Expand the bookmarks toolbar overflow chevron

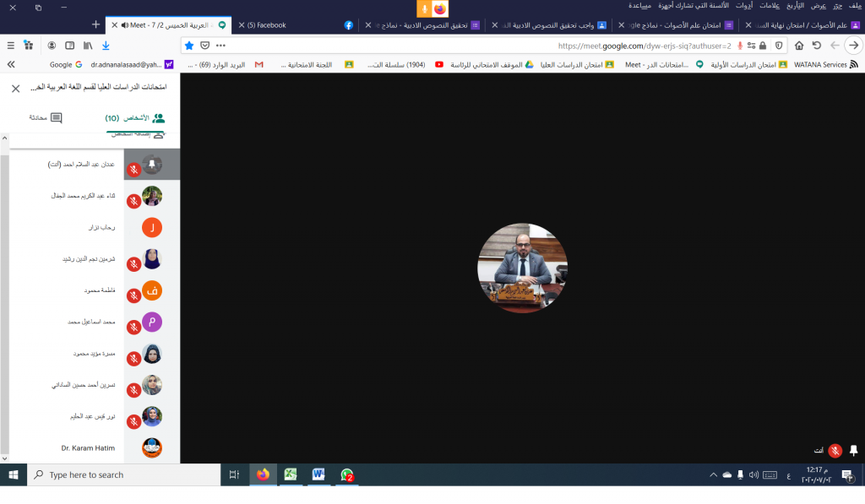point(10,64)
